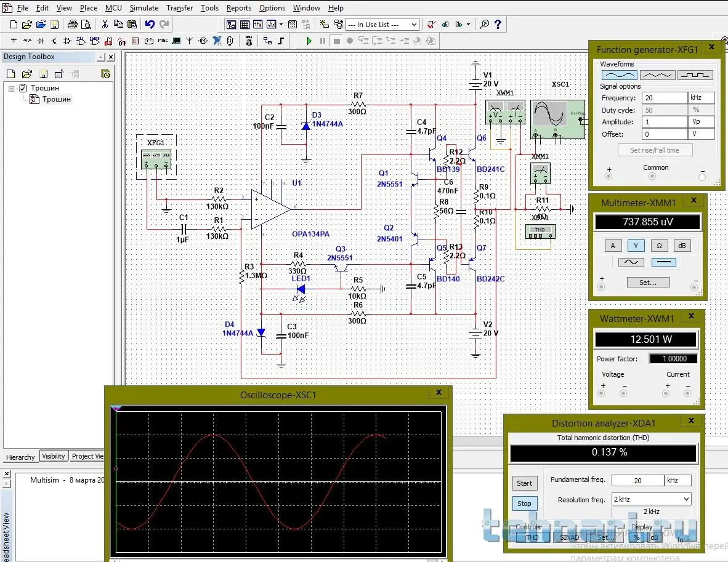
Task: Toggle the Трошин design checkbox in tree
Action: pos(23,88)
